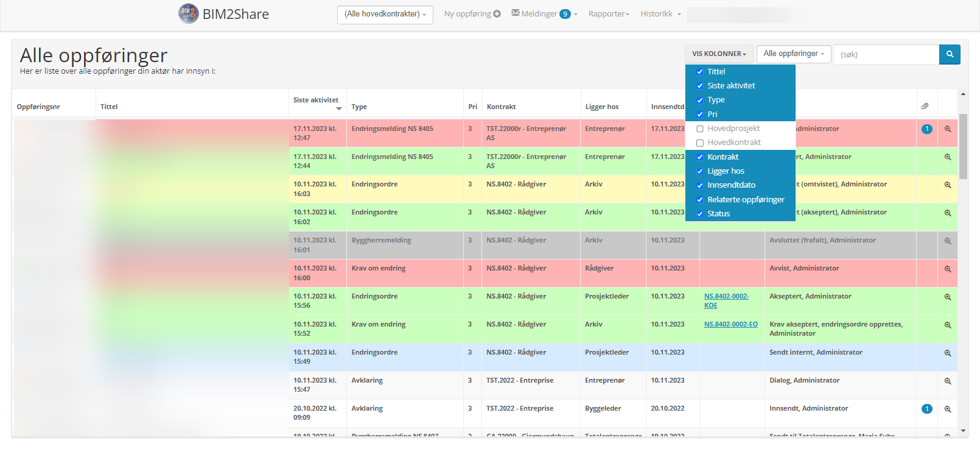
Task: Select 'Sendt internt, Administrator' status cell
Action: click(x=816, y=352)
